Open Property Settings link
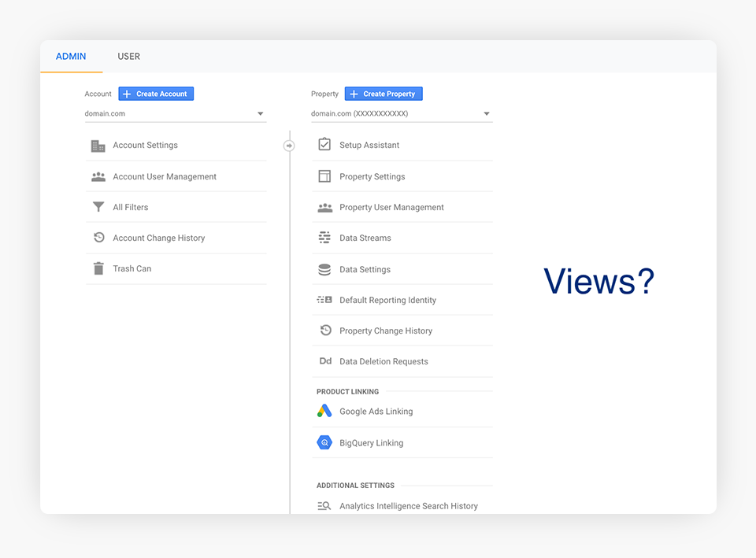The height and width of the screenshot is (558, 756). coord(372,177)
